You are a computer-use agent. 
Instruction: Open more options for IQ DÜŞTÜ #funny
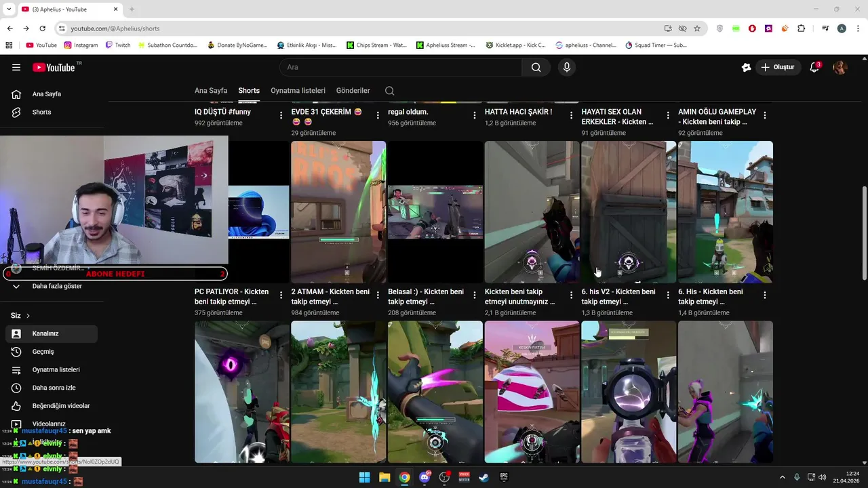click(x=281, y=116)
